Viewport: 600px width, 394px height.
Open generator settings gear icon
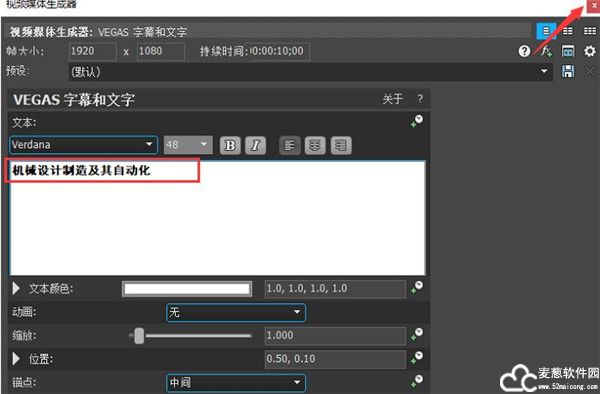click(590, 51)
